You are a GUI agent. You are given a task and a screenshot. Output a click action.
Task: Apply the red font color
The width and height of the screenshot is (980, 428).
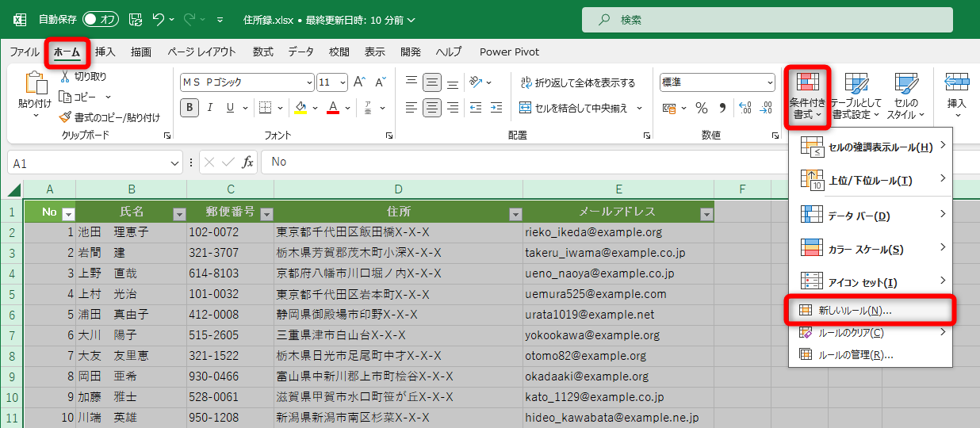coord(333,108)
